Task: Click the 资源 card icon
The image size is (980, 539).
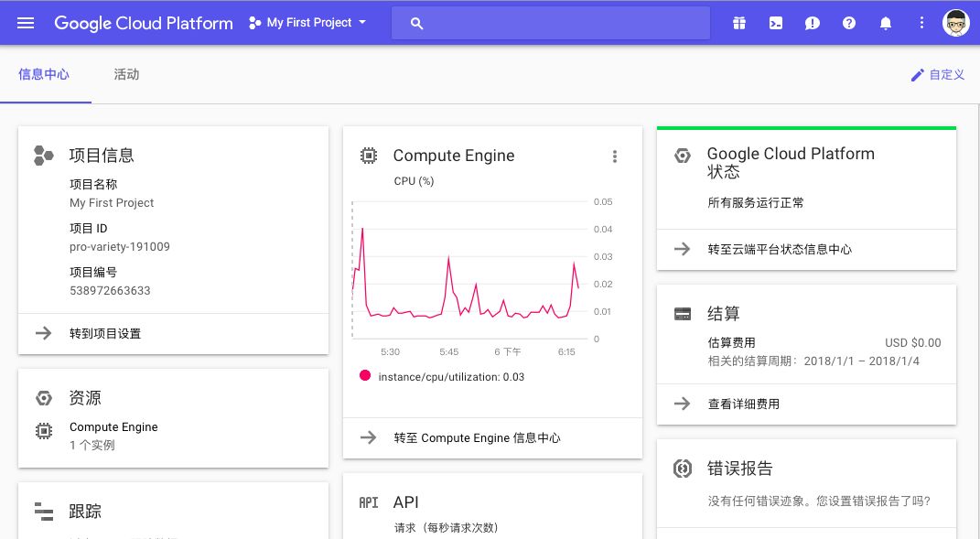Action: [43, 398]
